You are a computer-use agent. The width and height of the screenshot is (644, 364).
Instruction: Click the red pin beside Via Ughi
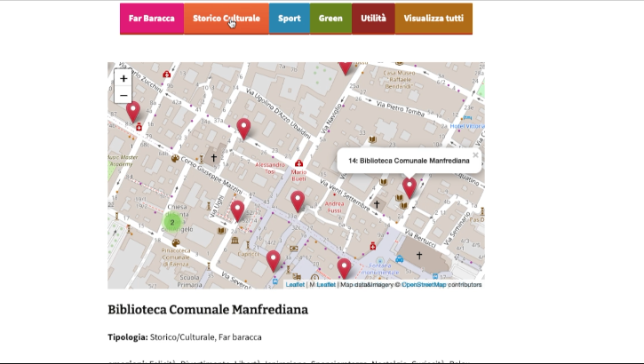(237, 210)
